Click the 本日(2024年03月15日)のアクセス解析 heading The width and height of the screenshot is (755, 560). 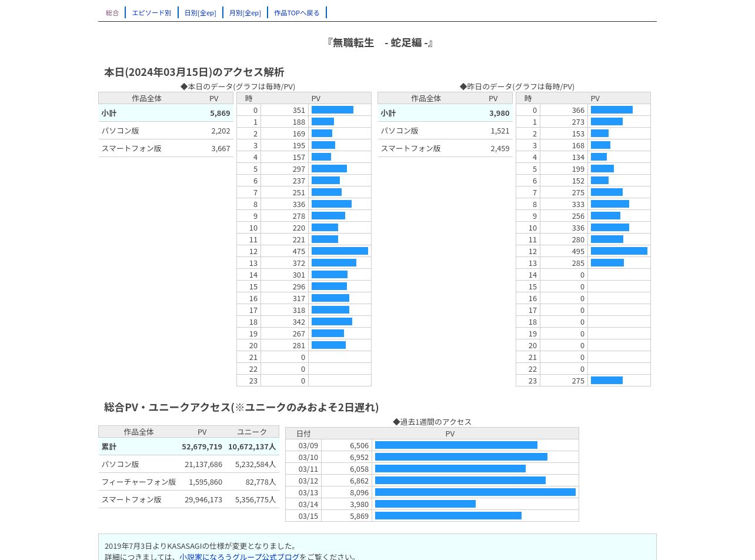(x=194, y=72)
